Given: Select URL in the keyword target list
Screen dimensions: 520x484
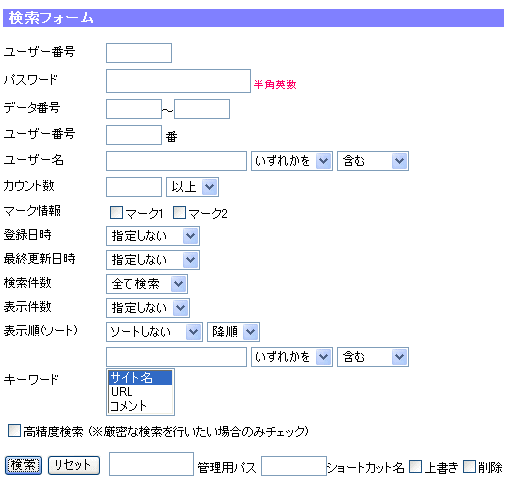Looking at the screenshot, I should 140,392.
